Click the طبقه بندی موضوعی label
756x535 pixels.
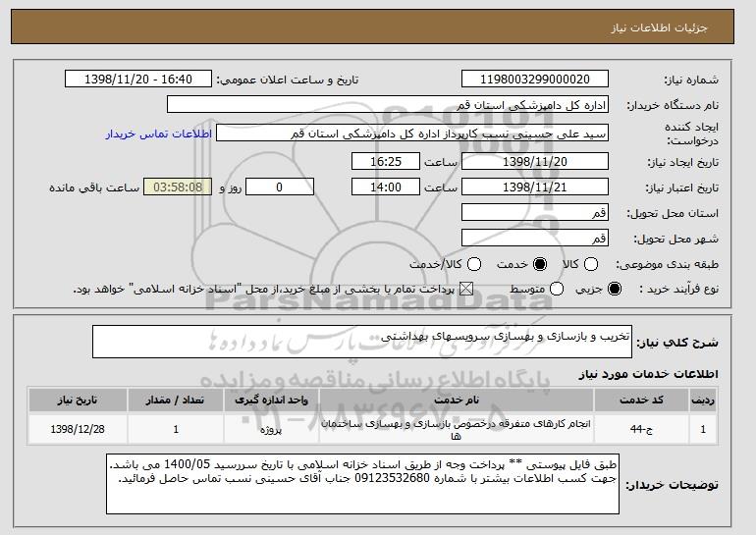668,264
